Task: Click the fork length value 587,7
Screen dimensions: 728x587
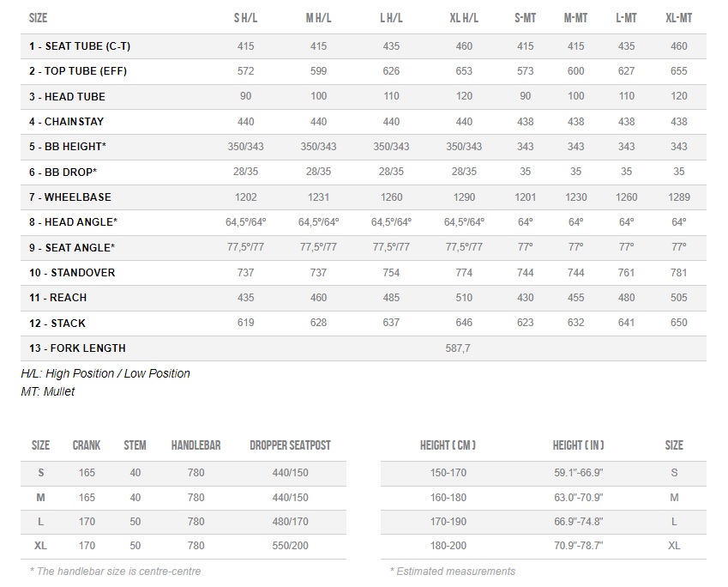Action: (x=456, y=348)
